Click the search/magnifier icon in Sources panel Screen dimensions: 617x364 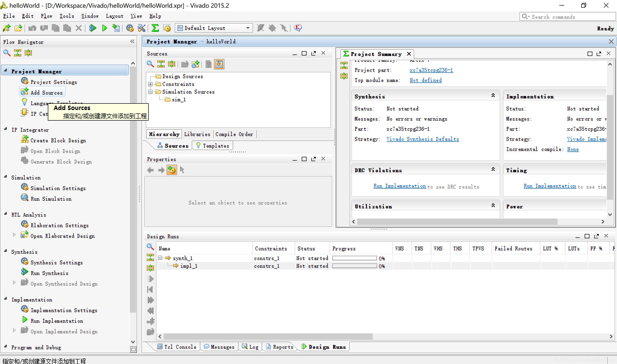150,64
